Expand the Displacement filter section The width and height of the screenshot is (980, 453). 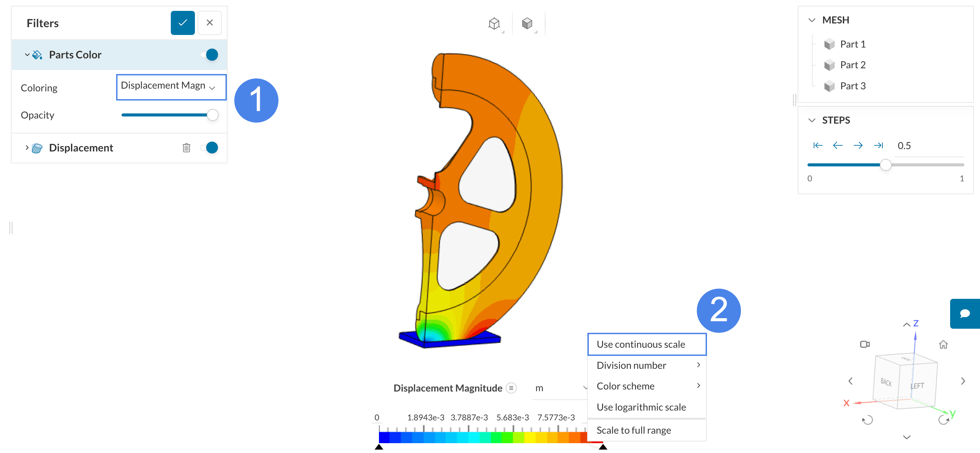27,148
